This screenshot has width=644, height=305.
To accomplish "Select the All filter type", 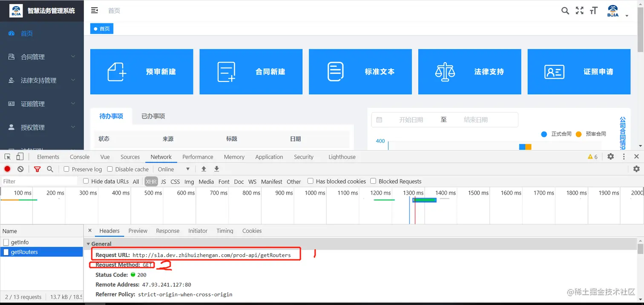I will [x=136, y=181].
